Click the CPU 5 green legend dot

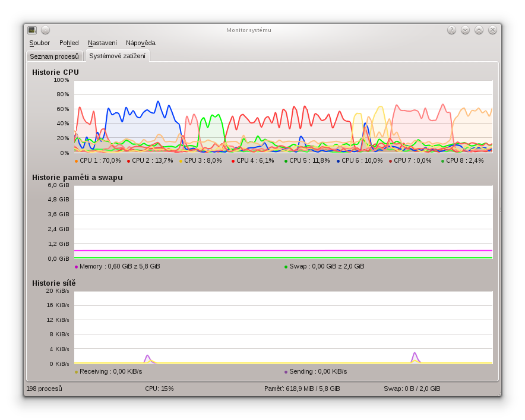click(286, 161)
